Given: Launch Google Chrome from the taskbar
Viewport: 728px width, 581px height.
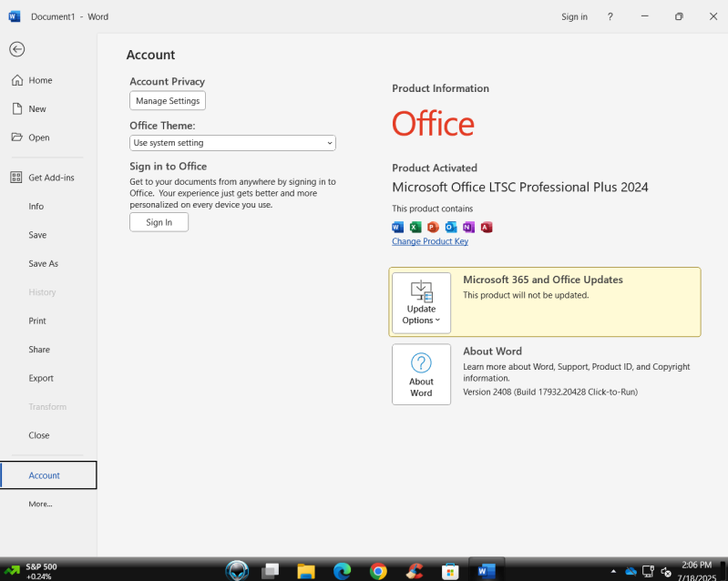Looking at the screenshot, I should tap(378, 571).
